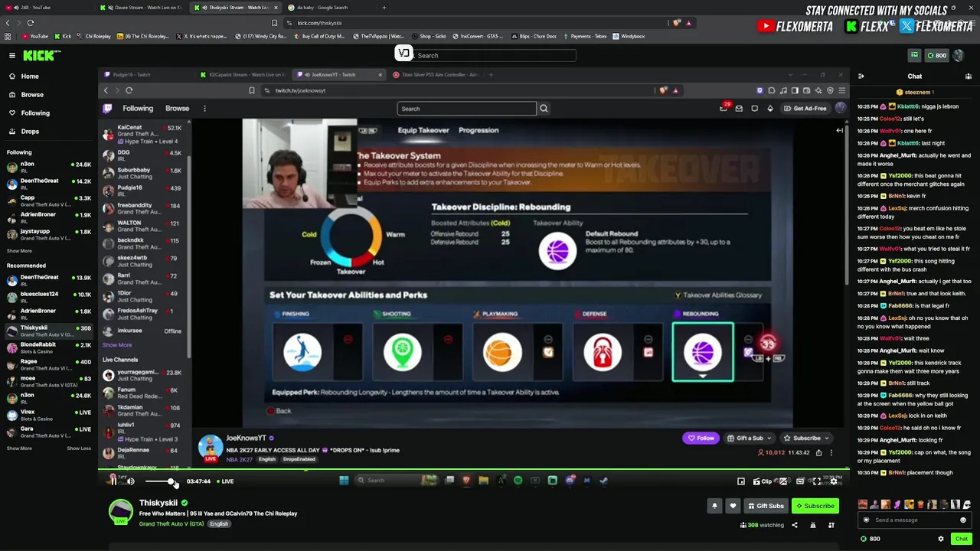Expand Twitch sidebar Show more link
The image size is (980, 551).
point(117,345)
